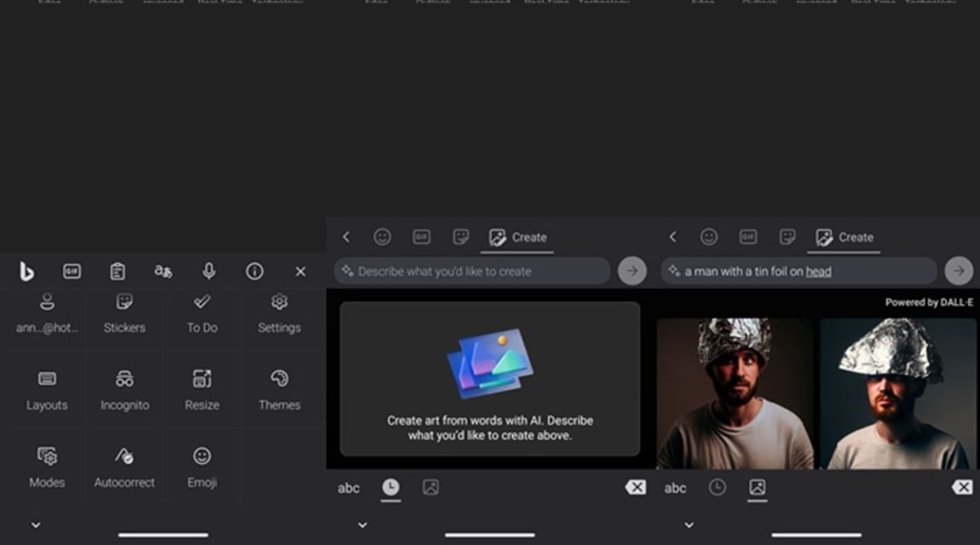Select Create tab above the empty prompt field
980x545 pixels.
coord(518,238)
